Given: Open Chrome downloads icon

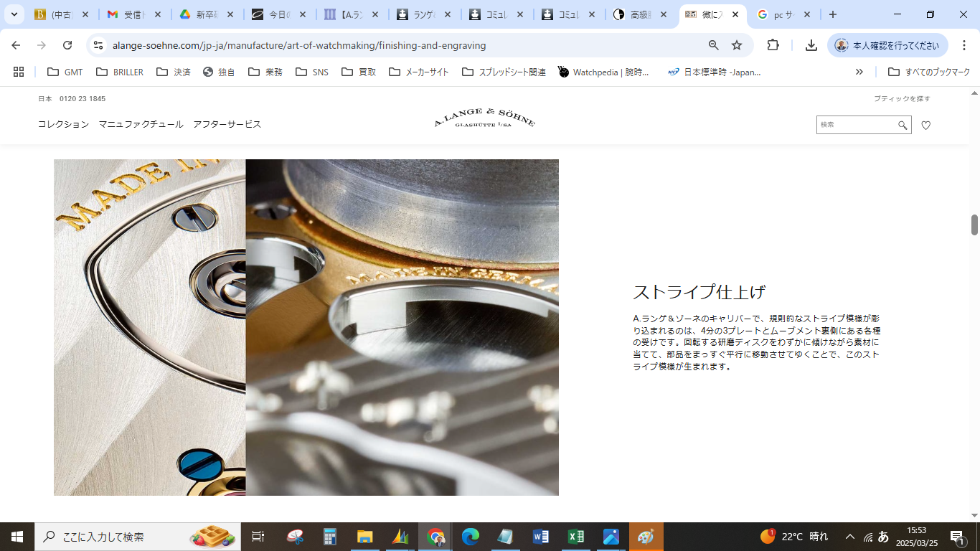Looking at the screenshot, I should (811, 45).
